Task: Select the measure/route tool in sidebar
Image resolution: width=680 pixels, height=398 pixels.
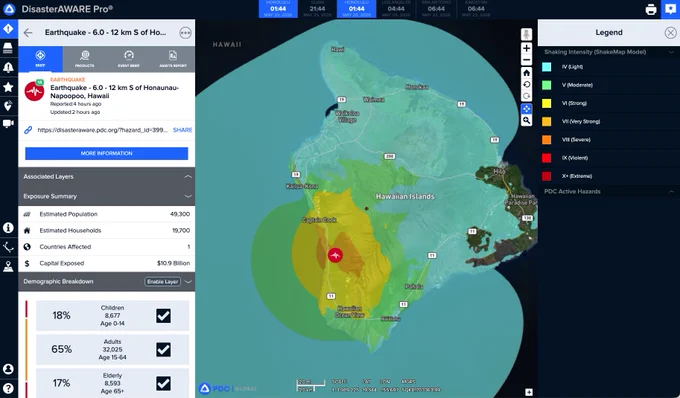Action: coord(8,247)
